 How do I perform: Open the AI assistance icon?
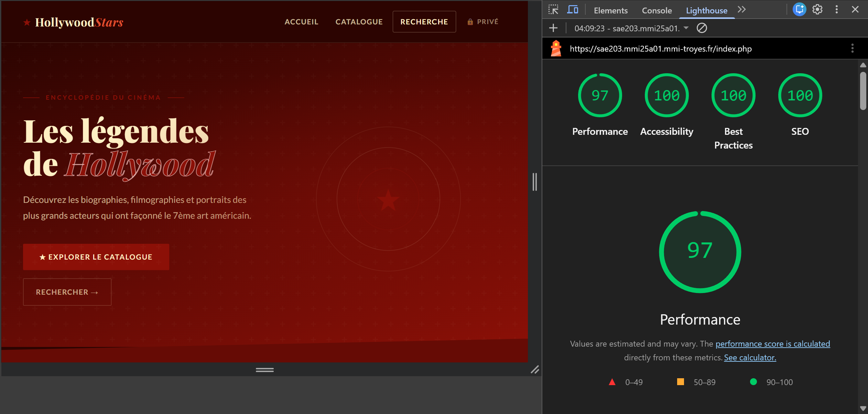pyautogui.click(x=800, y=10)
